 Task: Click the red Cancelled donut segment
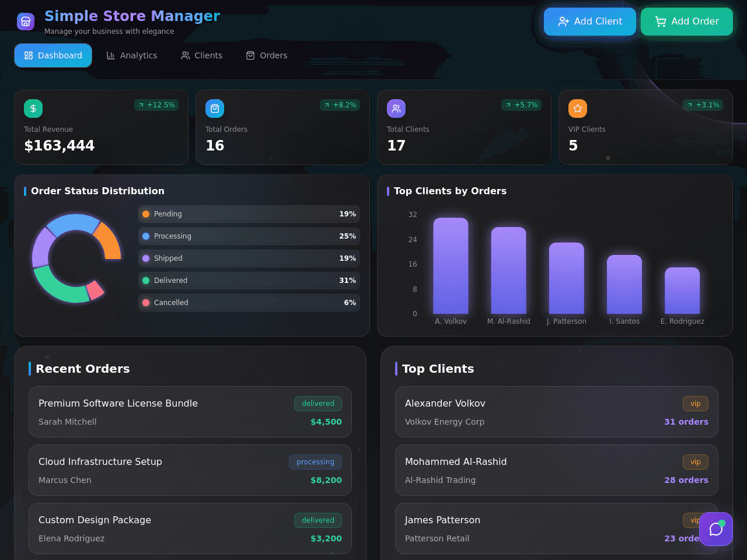(x=96, y=289)
